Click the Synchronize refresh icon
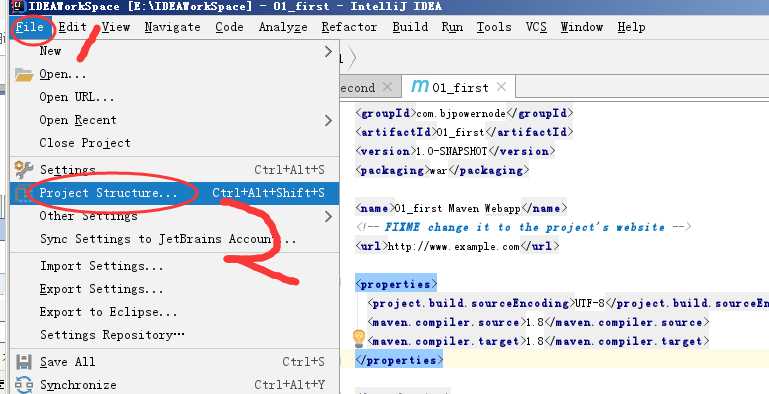 coord(24,385)
